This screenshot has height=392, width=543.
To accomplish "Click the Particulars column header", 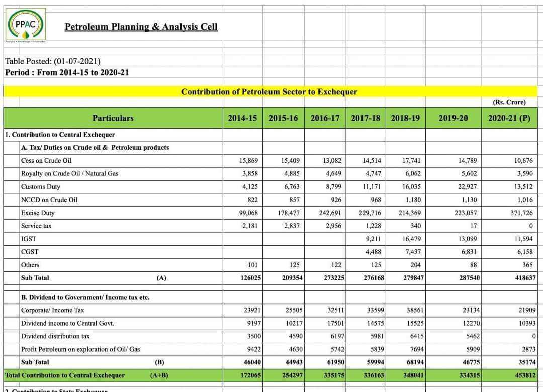I will point(113,118).
